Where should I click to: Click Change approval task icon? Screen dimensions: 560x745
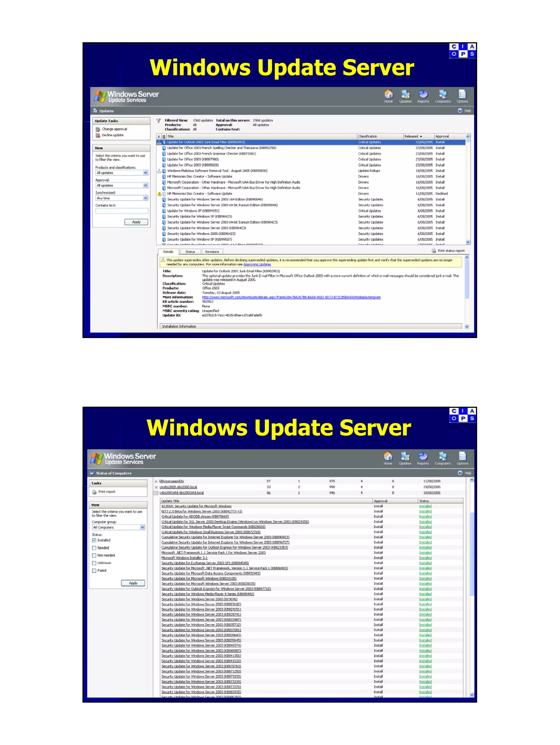98,129
